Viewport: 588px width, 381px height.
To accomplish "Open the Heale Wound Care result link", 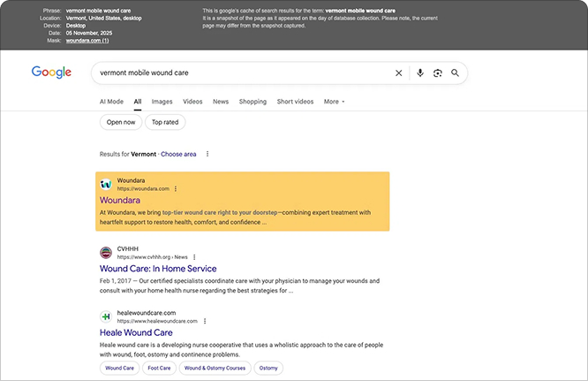I will pos(136,332).
